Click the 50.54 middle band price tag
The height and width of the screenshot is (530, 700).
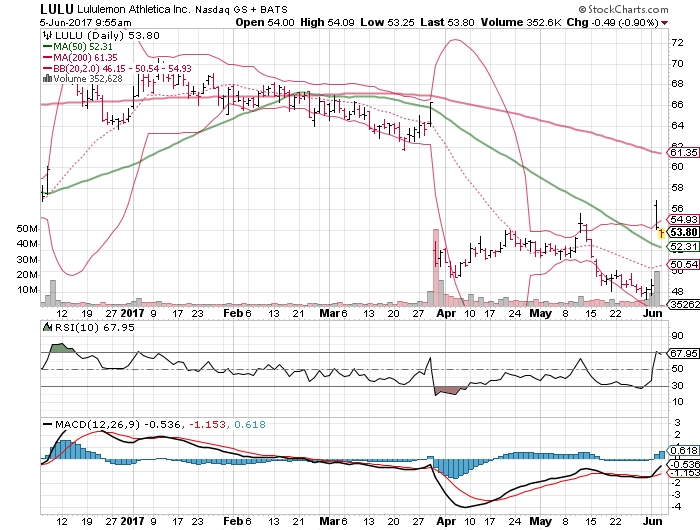click(x=683, y=264)
